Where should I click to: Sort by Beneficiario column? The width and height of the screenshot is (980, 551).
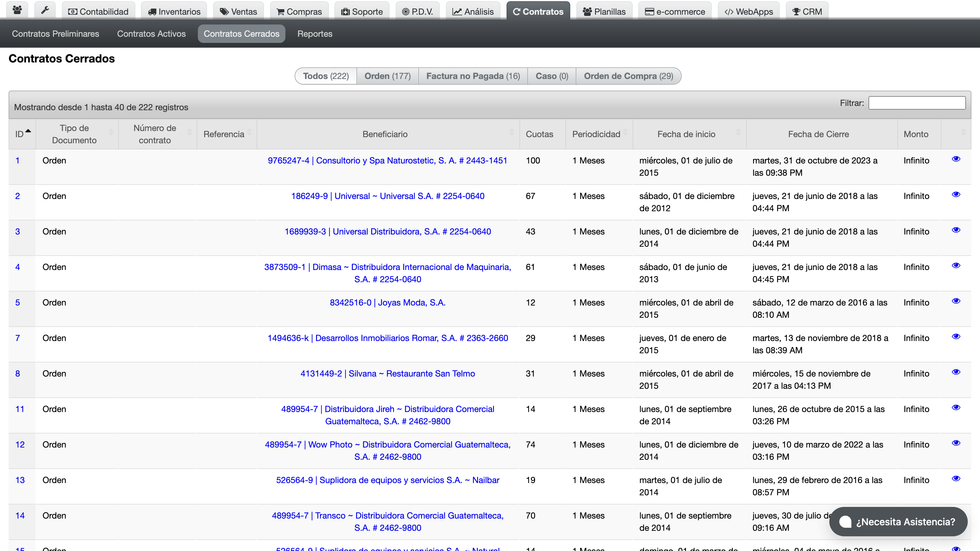pos(388,134)
